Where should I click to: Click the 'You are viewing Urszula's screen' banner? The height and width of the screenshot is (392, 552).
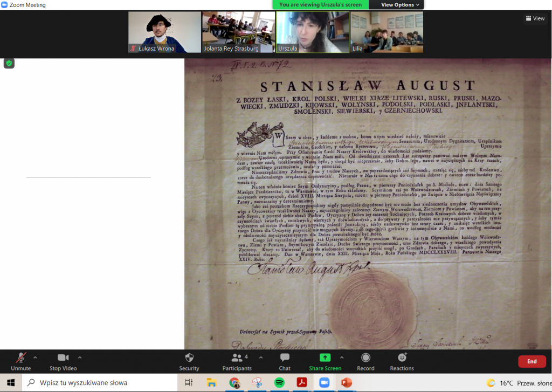coord(320,5)
